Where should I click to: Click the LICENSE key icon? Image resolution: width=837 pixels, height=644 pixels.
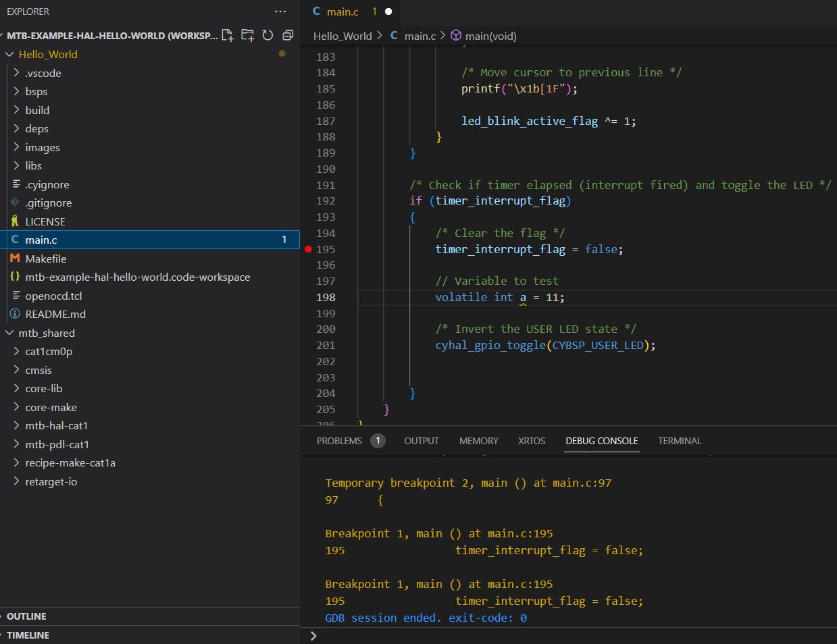(15, 221)
